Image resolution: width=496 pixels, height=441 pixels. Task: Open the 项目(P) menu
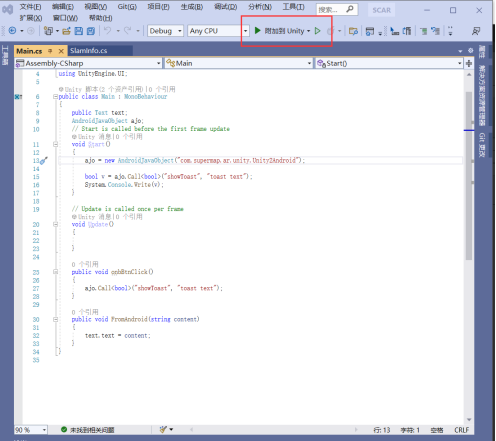click(x=158, y=7)
